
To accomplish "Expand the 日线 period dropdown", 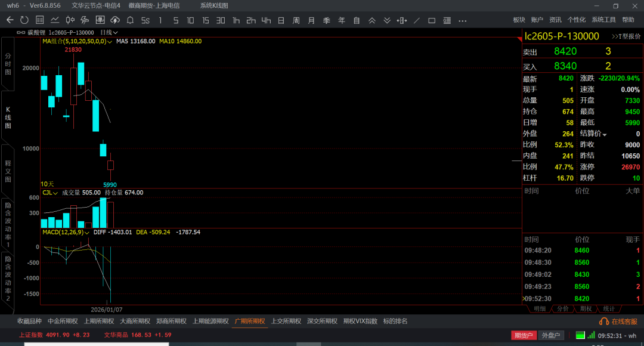I will [109, 32].
